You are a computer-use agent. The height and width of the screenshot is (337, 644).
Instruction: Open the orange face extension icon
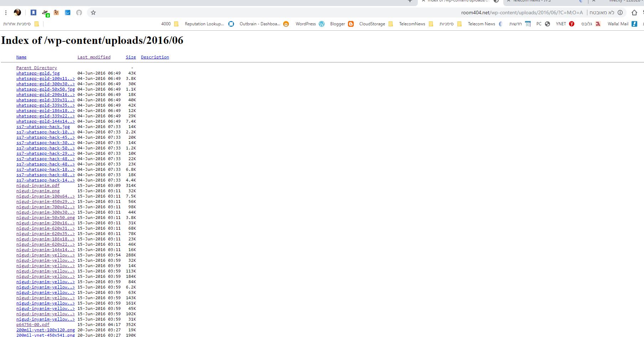coord(56,12)
